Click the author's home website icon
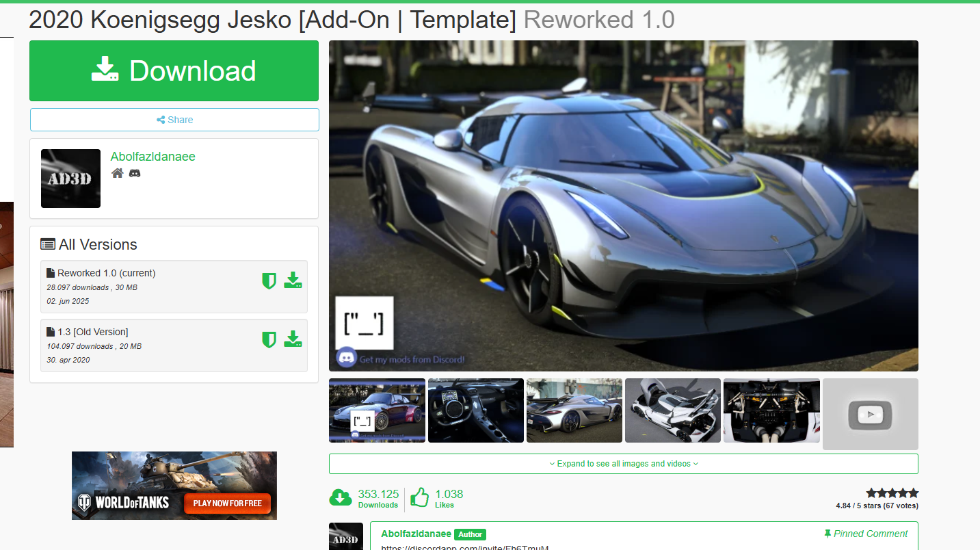 [118, 173]
